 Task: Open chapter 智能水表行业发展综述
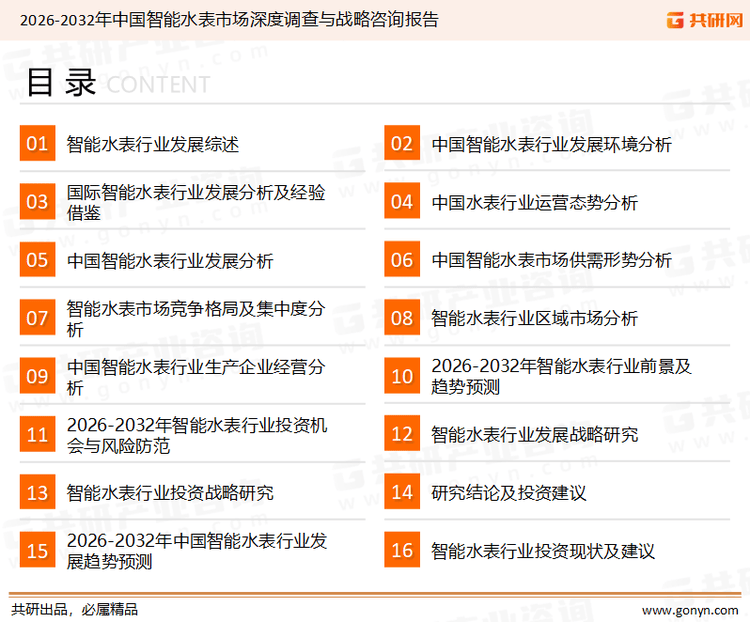pos(153,144)
